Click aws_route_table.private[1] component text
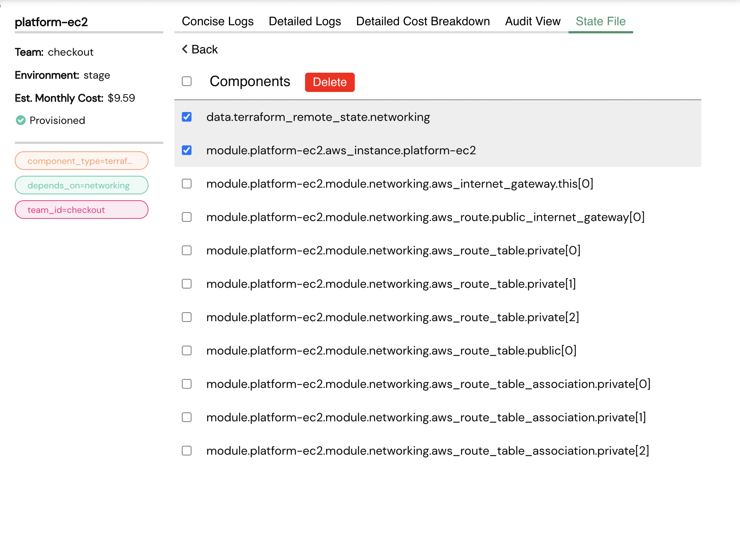Image resolution: width=740 pixels, height=560 pixels. [x=391, y=284]
